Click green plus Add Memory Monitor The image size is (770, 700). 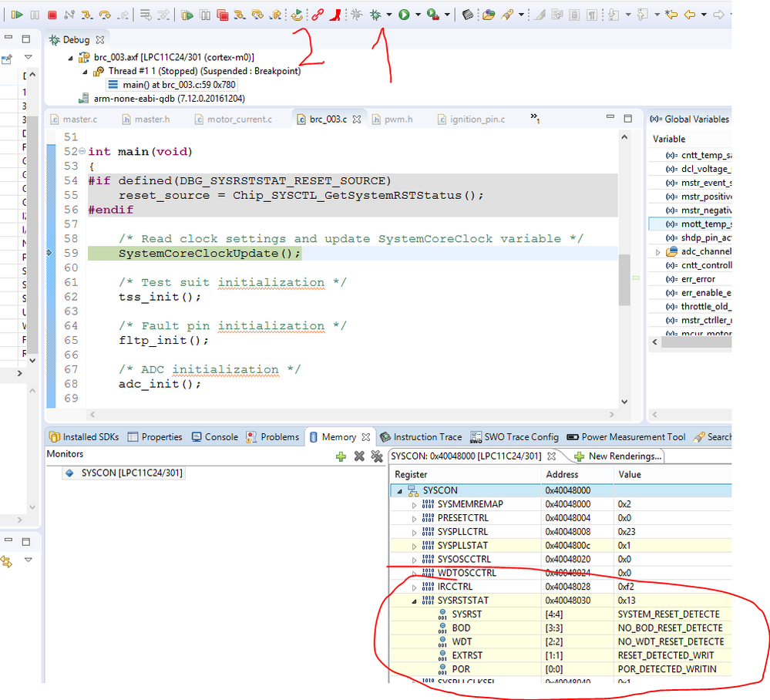tap(341, 456)
